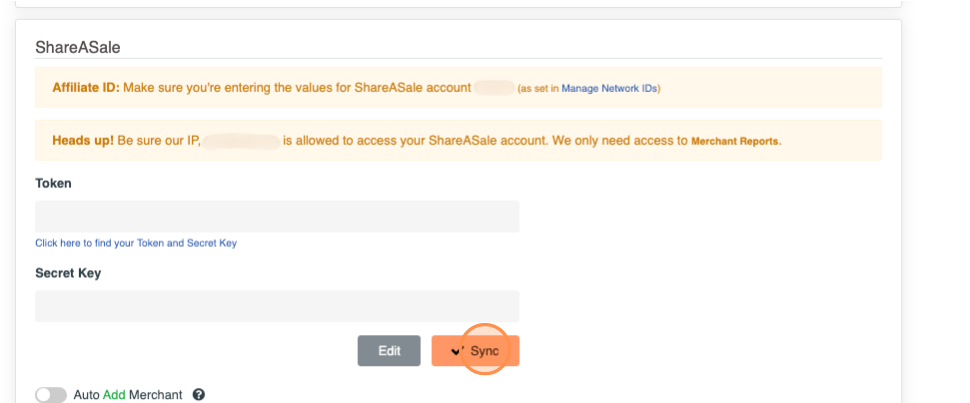Click the Sync button
This screenshot has width=970, height=403.
[x=476, y=351]
